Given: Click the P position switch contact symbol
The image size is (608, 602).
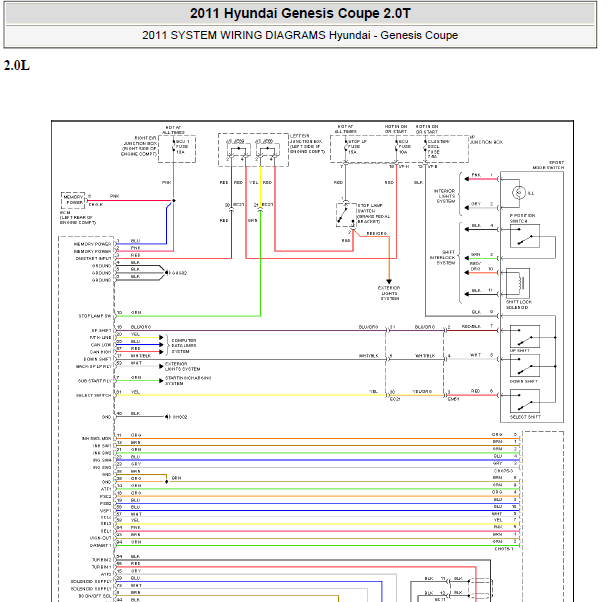Looking at the screenshot, I should point(525,236).
